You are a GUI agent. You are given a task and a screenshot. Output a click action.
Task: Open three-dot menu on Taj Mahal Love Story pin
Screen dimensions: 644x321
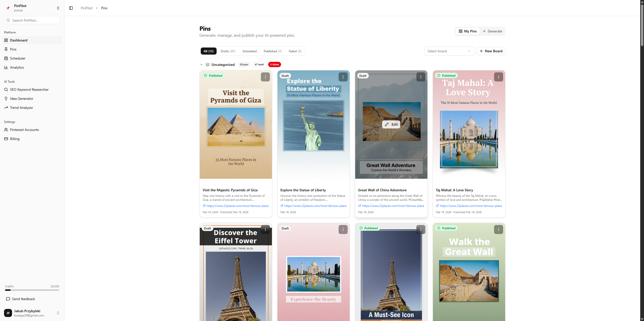498,77
